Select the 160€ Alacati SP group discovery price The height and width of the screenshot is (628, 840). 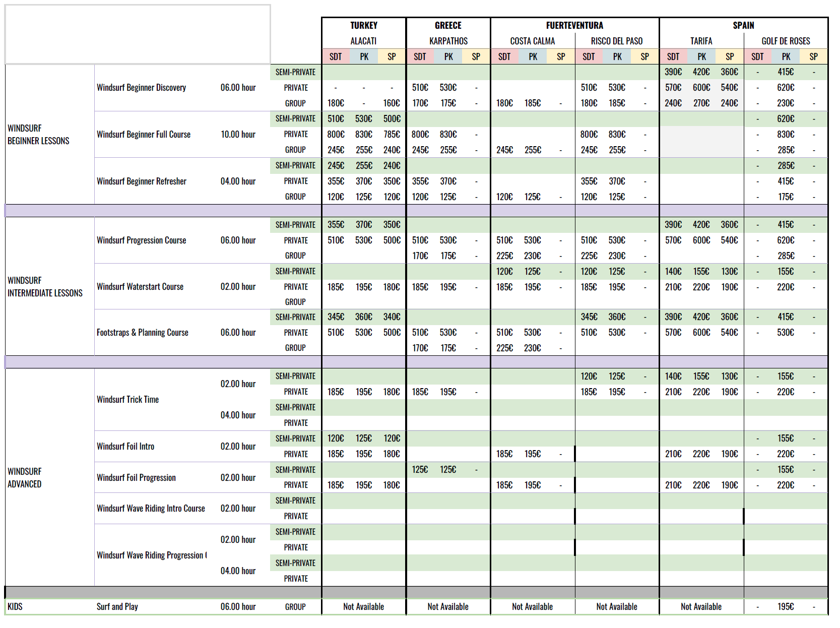tap(392, 103)
